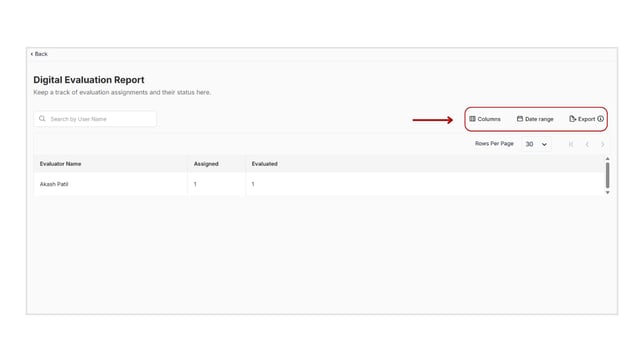Screen dimensions: 644x362
Task: Click Akash Patil's Assigned value
Action: (195, 184)
